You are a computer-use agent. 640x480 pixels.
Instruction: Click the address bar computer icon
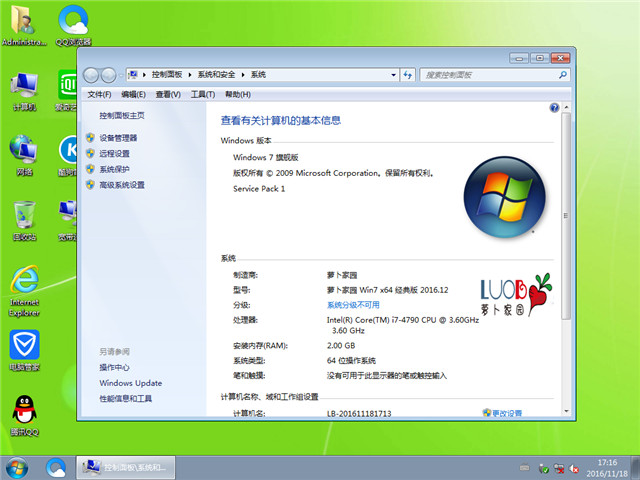pyautogui.click(x=133, y=75)
